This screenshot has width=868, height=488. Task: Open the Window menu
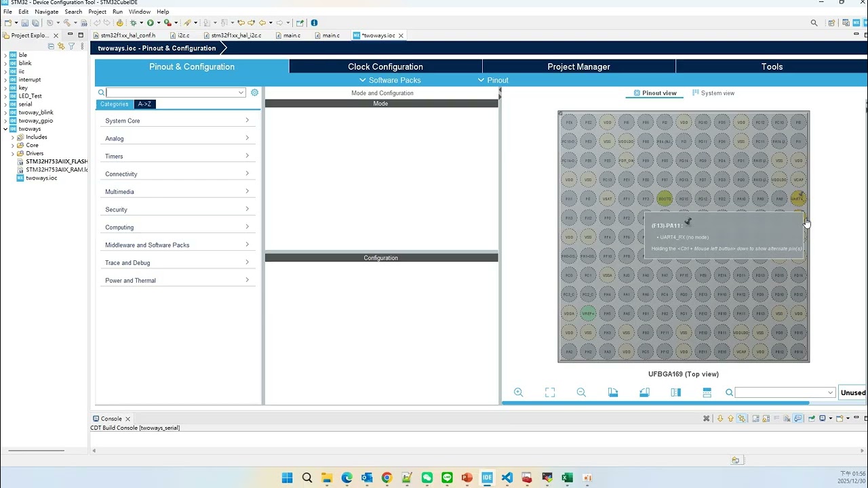pyautogui.click(x=140, y=12)
